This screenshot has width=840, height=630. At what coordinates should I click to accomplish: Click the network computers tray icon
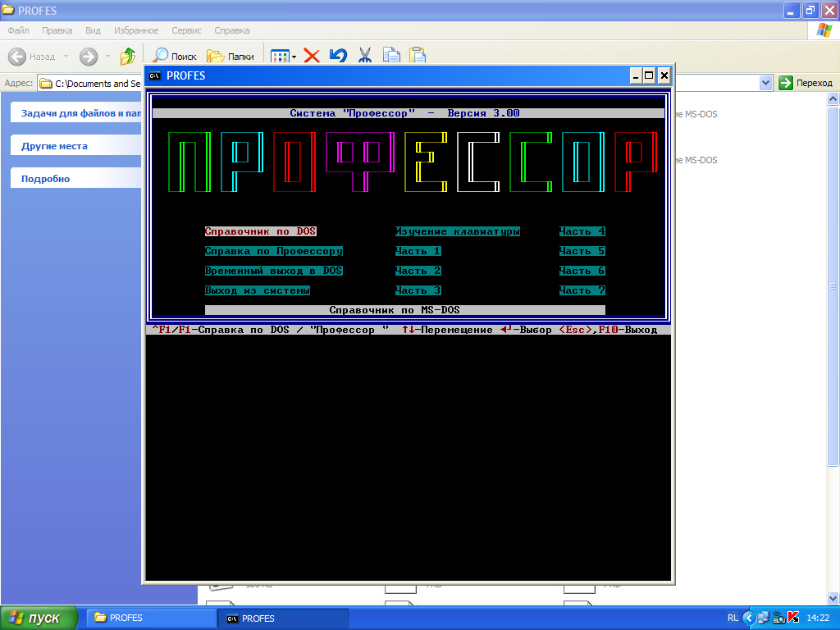pos(763,618)
